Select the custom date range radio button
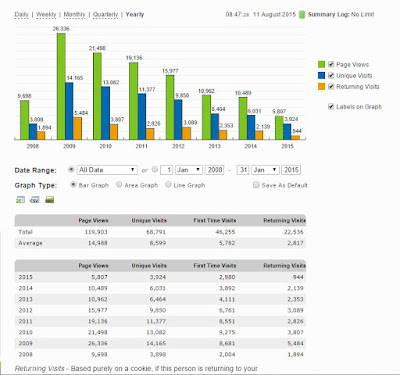400x375 pixels. (155, 169)
